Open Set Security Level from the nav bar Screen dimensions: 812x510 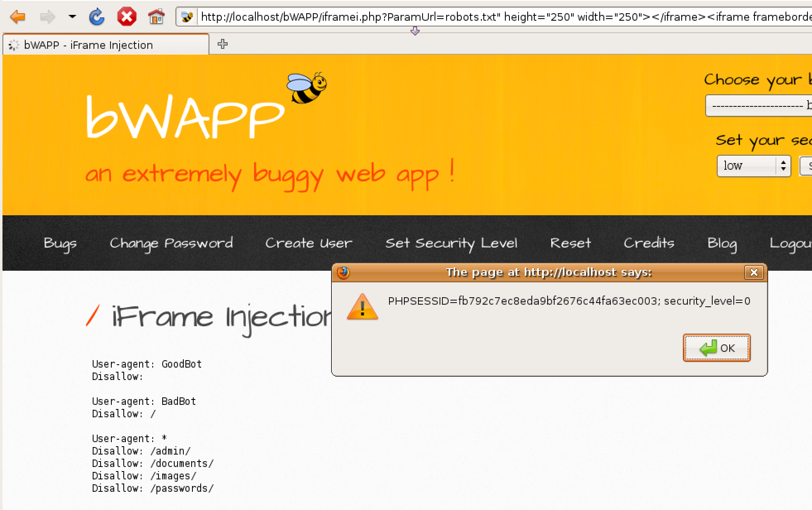451,243
